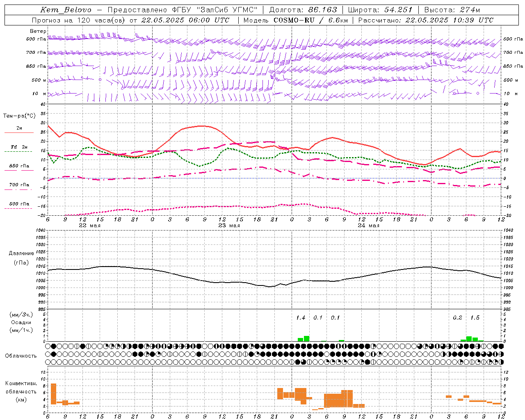Click the 500 м wind level label on left
This screenshot has width=525, height=420.
[39, 80]
